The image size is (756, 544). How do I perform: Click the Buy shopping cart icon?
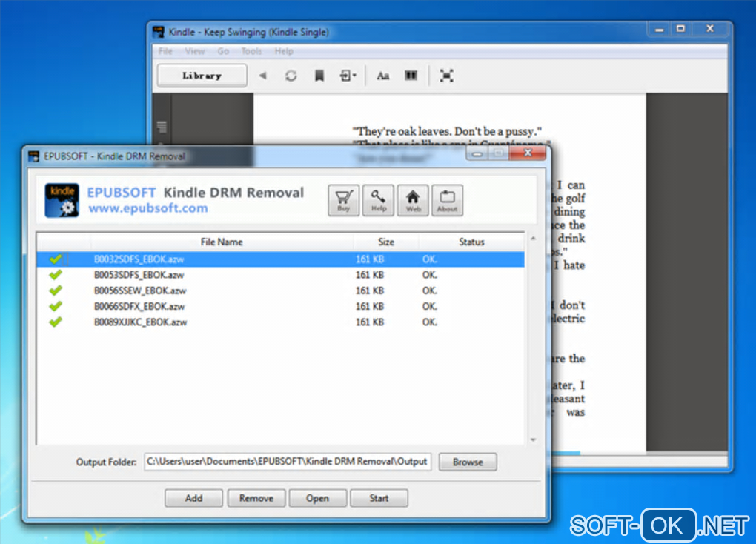[344, 200]
